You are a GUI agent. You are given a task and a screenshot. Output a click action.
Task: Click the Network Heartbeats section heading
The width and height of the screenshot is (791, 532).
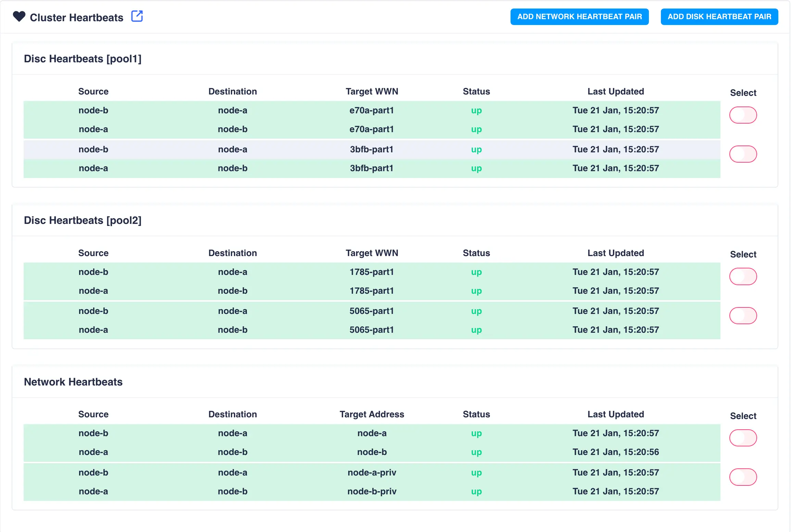tap(73, 382)
